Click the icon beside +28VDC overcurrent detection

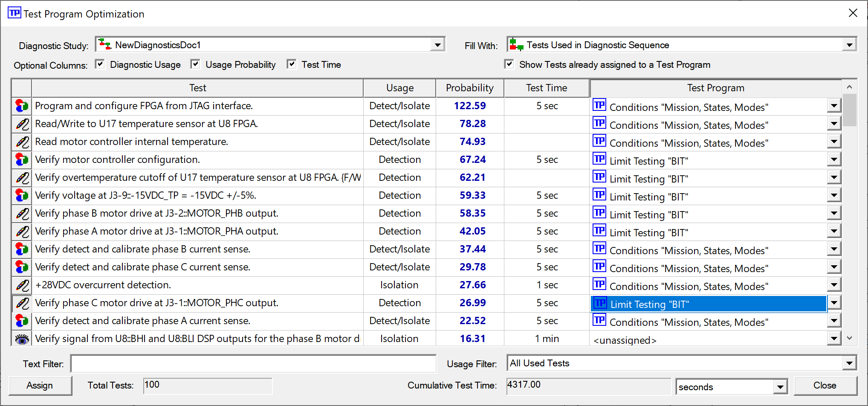(22, 285)
